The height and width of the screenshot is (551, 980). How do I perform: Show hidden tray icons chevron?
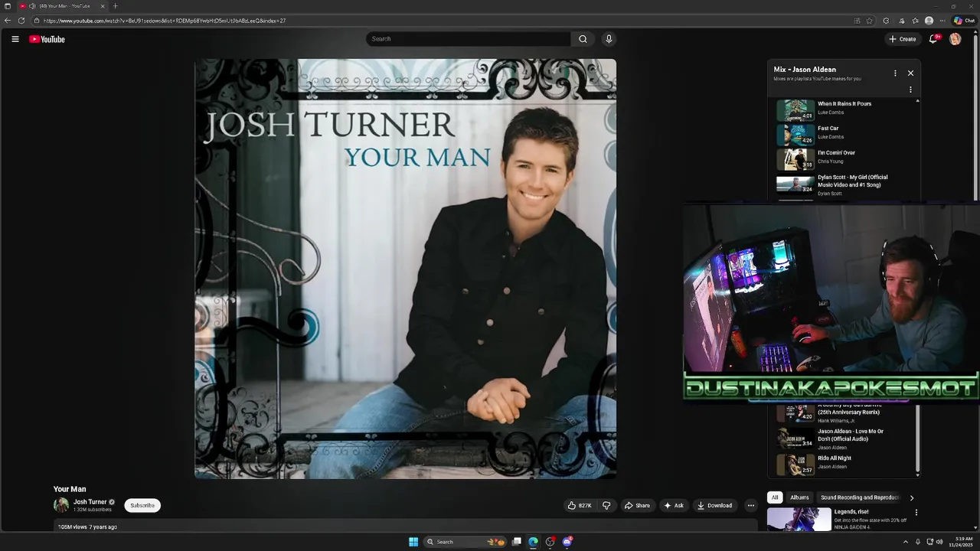[906, 542]
